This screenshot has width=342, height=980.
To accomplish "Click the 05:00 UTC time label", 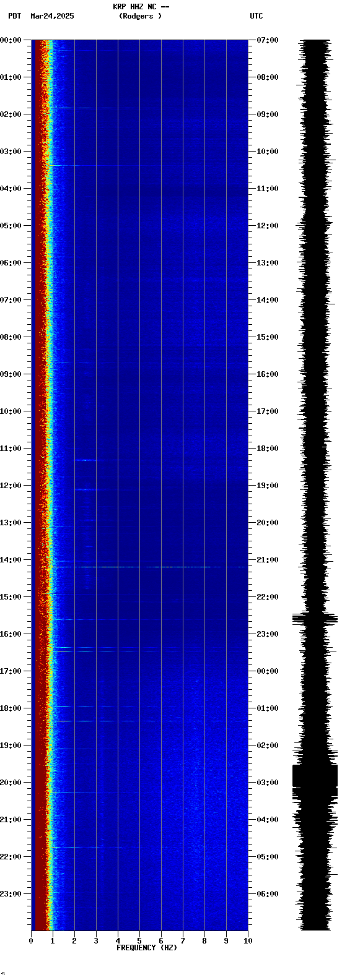I will pyautogui.click(x=268, y=857).
